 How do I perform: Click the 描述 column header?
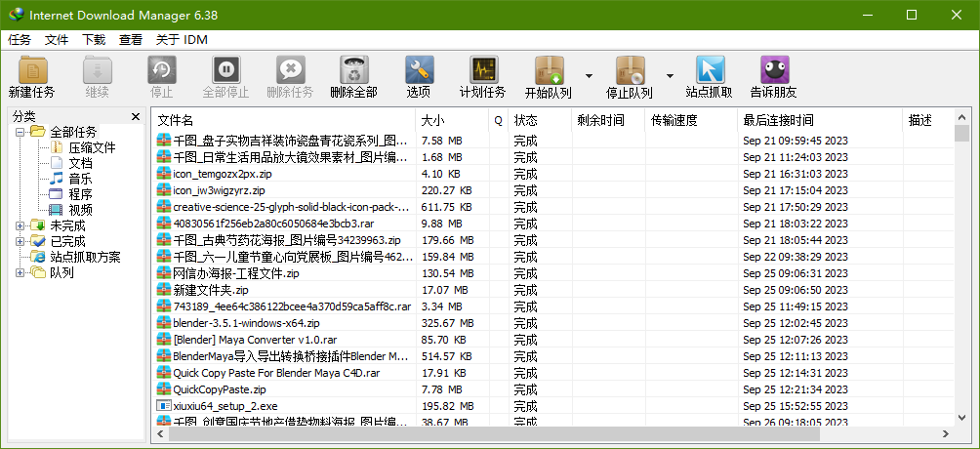(928, 121)
